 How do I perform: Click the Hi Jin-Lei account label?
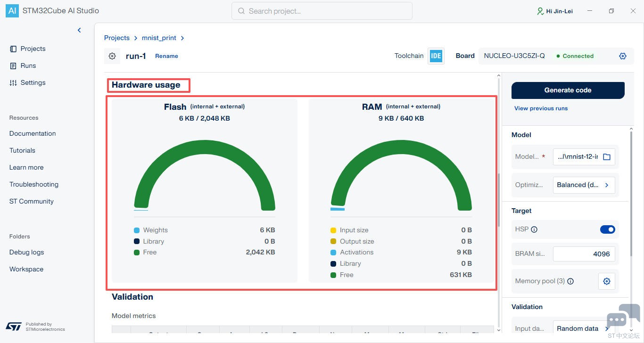coord(559,11)
